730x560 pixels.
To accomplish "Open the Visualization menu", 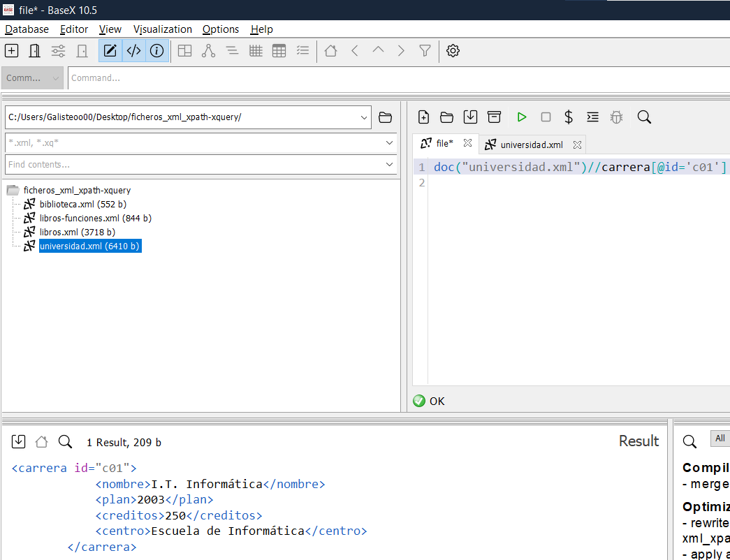I will coord(162,29).
